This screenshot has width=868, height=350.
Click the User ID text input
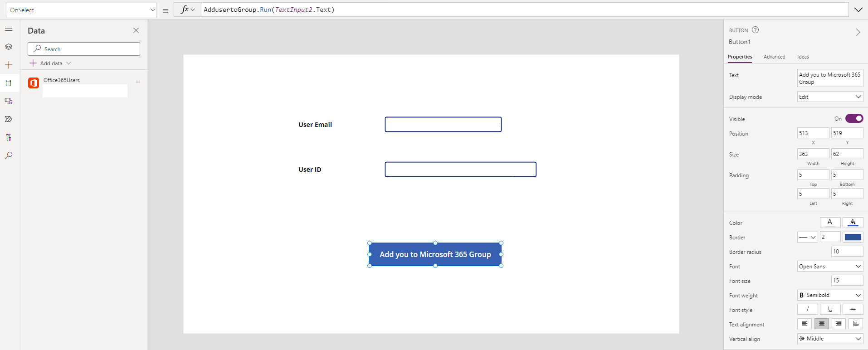[x=460, y=169]
